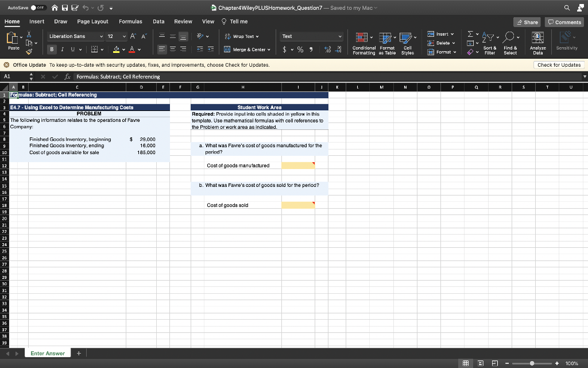Click Conditional Formatting icon
Image resolution: width=588 pixels, height=368 pixels.
click(x=362, y=37)
